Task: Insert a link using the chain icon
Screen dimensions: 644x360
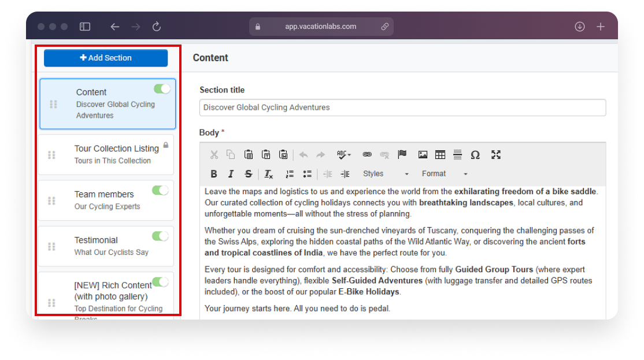Action: (367, 155)
